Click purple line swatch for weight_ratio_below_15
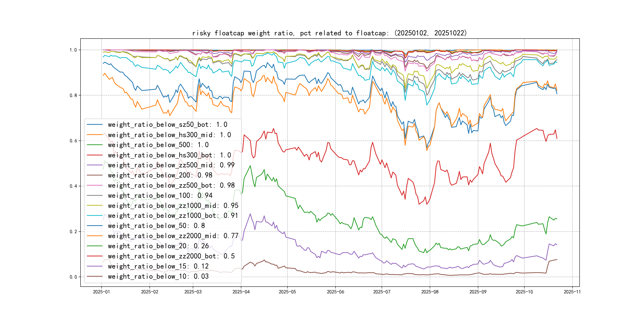The height and width of the screenshot is (322, 644). (x=94, y=266)
